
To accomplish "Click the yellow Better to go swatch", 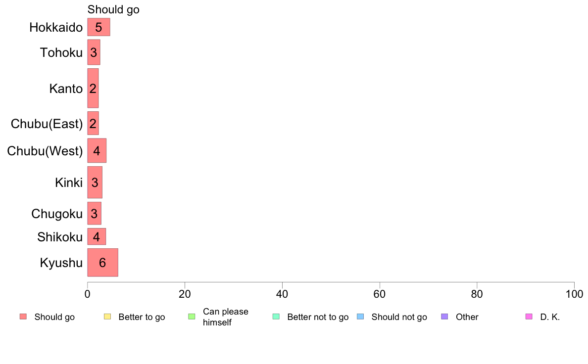I will pos(107,317).
